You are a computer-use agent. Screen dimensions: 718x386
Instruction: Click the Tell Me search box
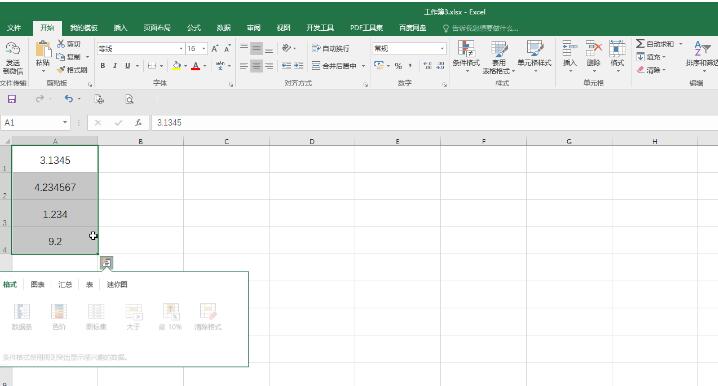(x=480, y=28)
